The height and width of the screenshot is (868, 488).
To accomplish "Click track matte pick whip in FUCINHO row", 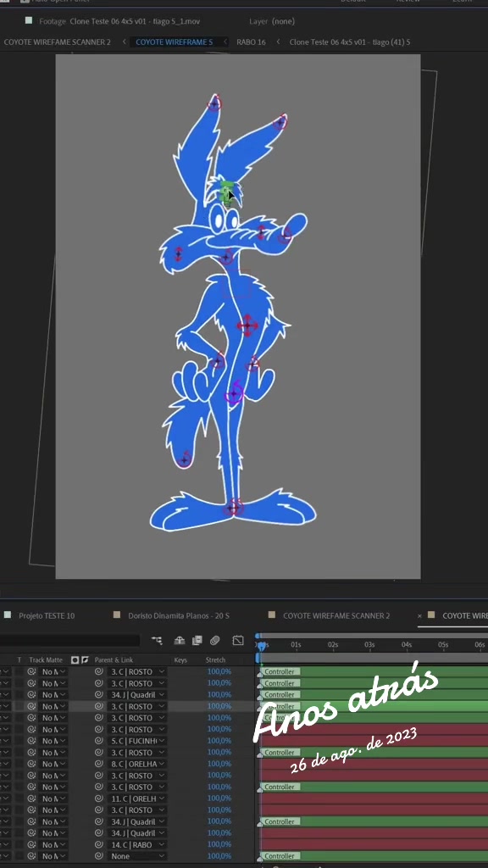I will pos(31,741).
